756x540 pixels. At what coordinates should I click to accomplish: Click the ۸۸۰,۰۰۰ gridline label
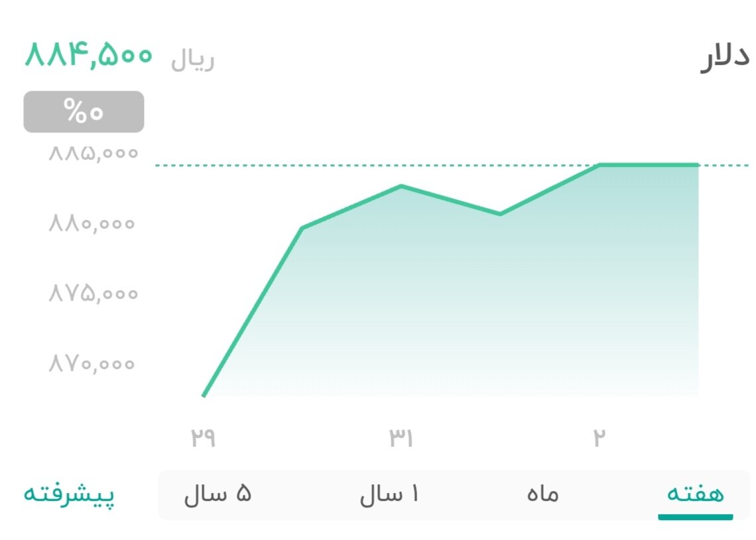click(92, 224)
